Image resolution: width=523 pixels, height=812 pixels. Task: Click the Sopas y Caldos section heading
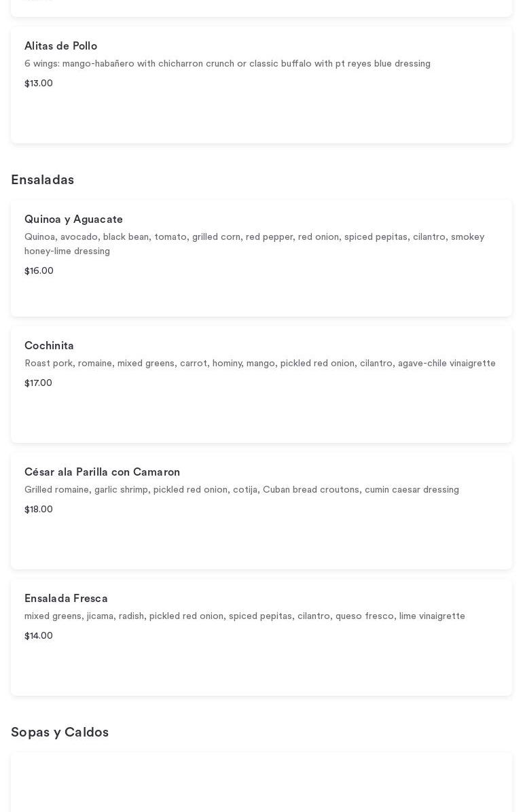pyautogui.click(x=60, y=732)
